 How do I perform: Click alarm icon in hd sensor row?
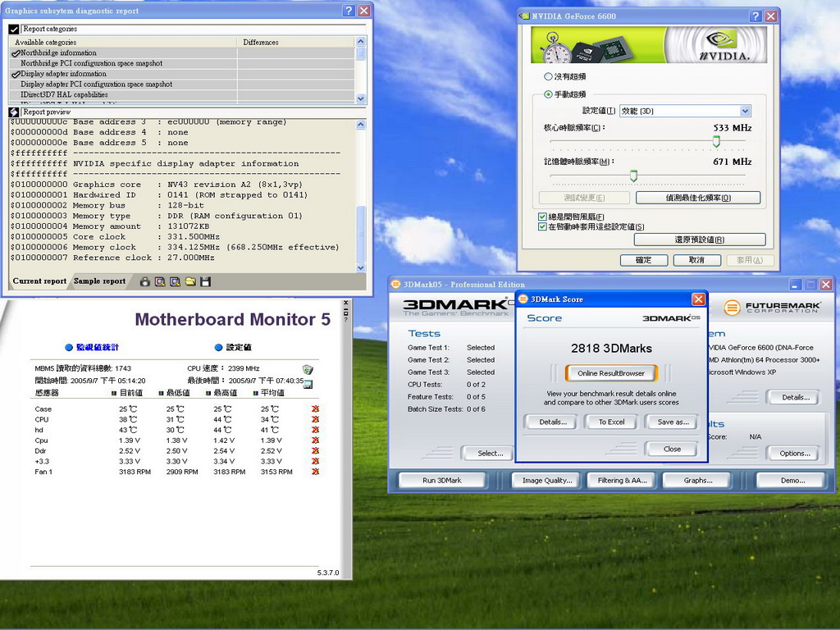click(315, 430)
